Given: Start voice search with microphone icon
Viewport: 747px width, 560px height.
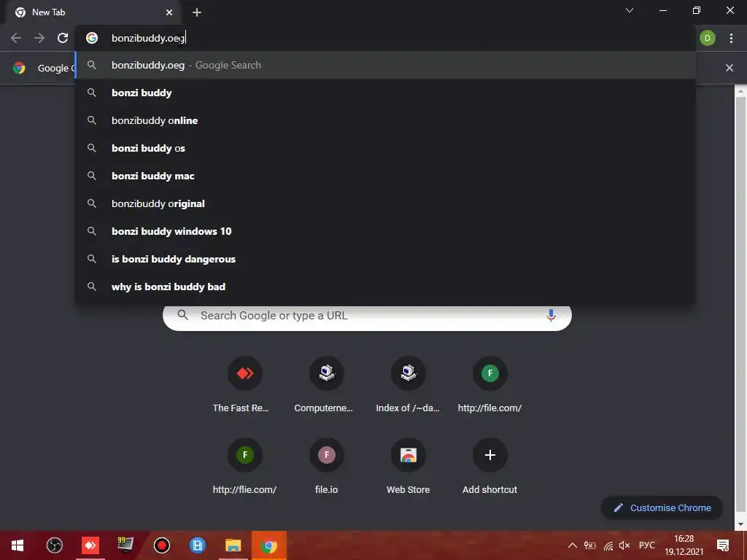Looking at the screenshot, I should click(x=551, y=315).
